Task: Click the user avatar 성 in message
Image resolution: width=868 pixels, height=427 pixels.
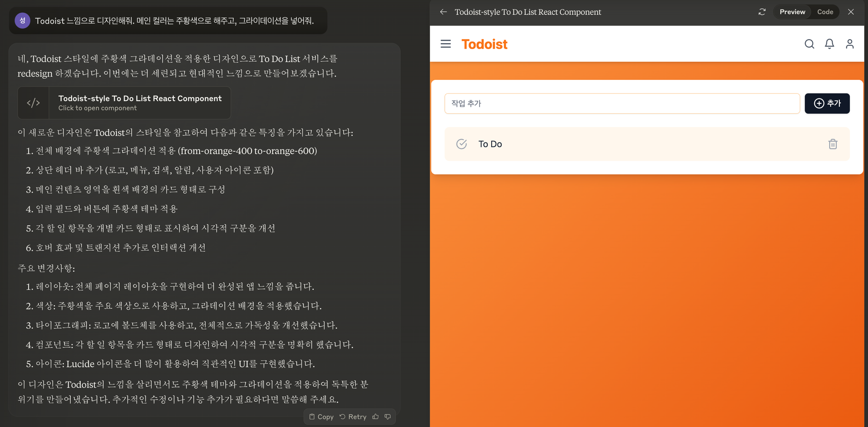Action: [23, 20]
